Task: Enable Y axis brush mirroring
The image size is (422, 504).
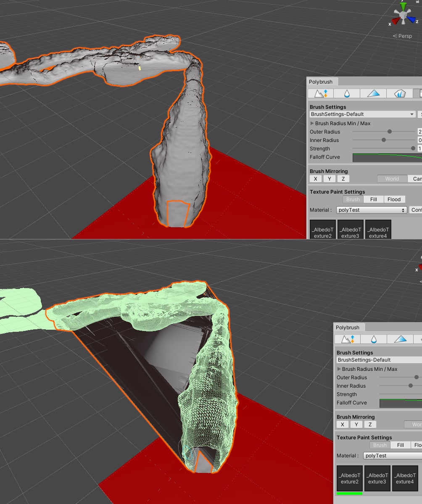Action: [x=329, y=178]
